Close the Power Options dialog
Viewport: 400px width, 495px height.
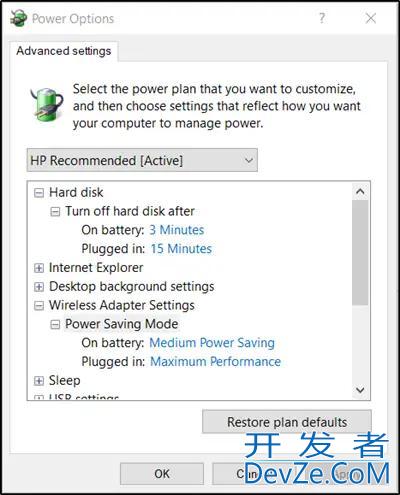point(371,18)
